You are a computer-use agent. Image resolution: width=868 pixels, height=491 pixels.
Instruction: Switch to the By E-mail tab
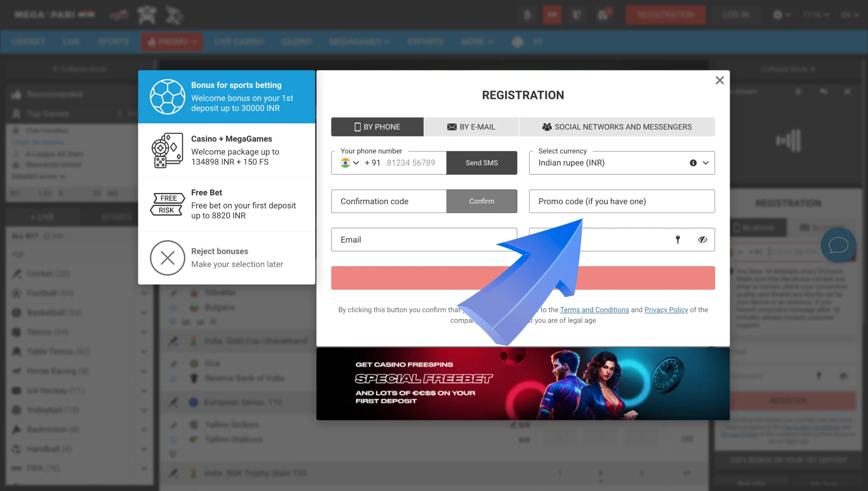click(x=471, y=127)
